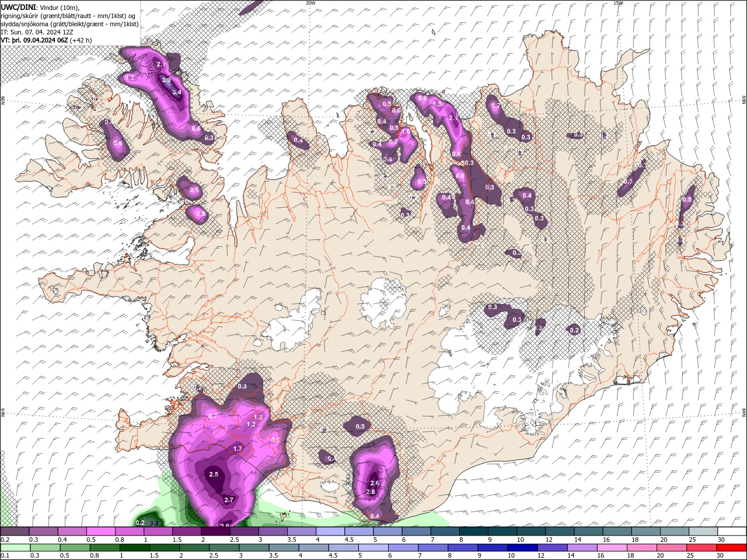This screenshot has height=560, width=747.
Task: Select the 0.9 precipitation label in the west
Action: coord(201,214)
